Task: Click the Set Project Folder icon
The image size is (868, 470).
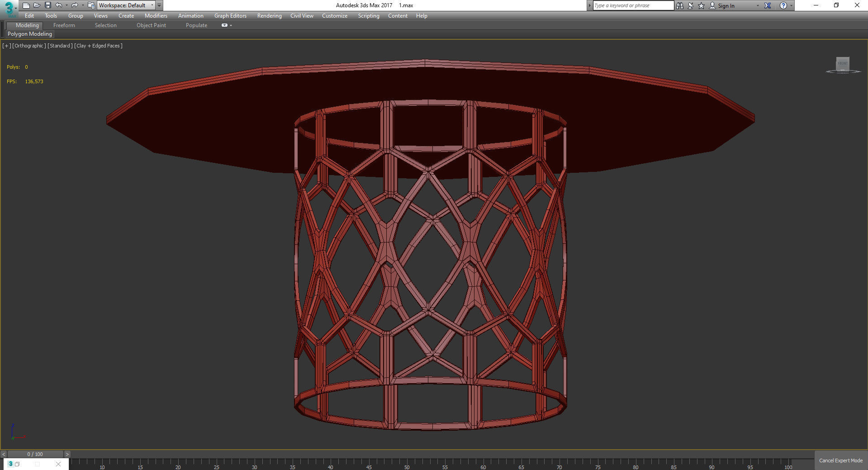Action: click(91, 5)
